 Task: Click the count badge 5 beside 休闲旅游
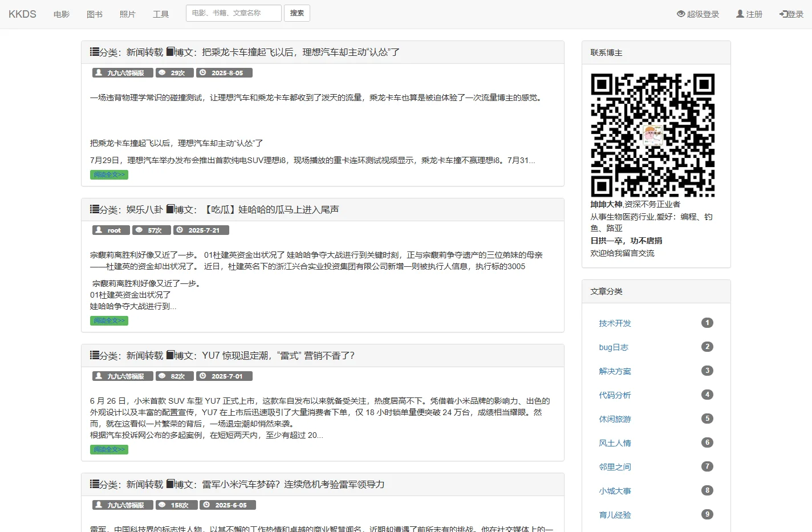[707, 419]
